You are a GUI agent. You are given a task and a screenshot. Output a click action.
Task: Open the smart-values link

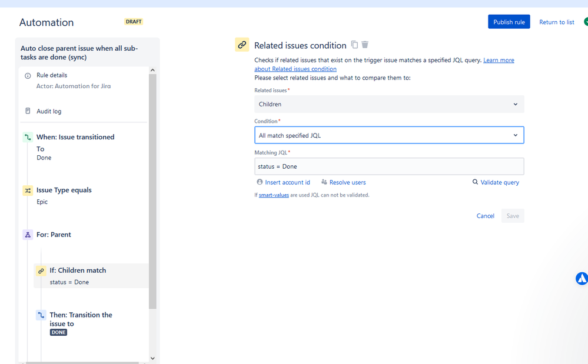click(x=274, y=195)
